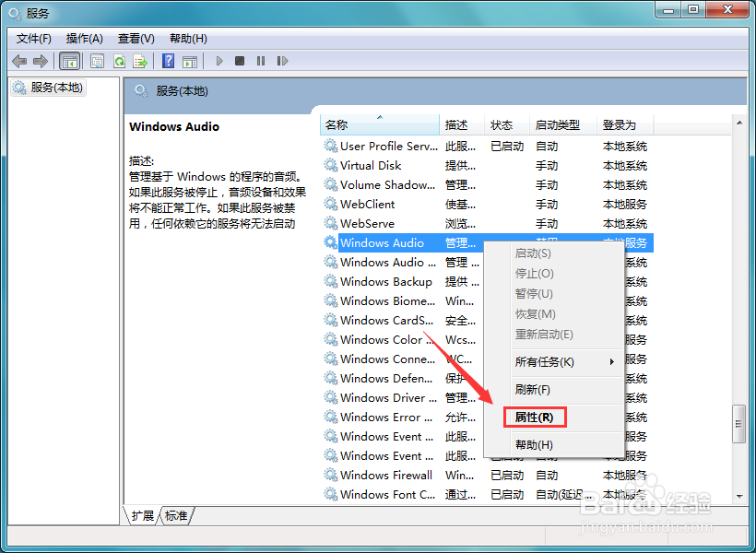756x553 pixels.
Task: Click the scrollbar down arrow
Action: point(739,496)
